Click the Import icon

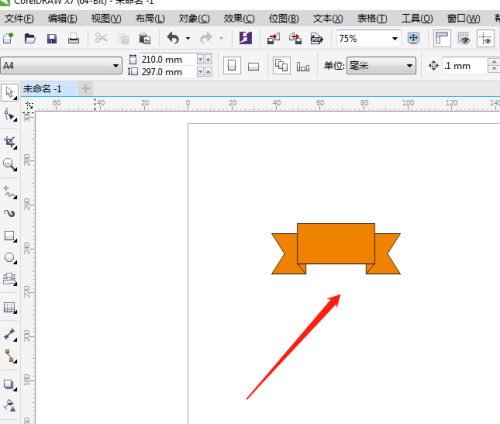click(x=273, y=38)
